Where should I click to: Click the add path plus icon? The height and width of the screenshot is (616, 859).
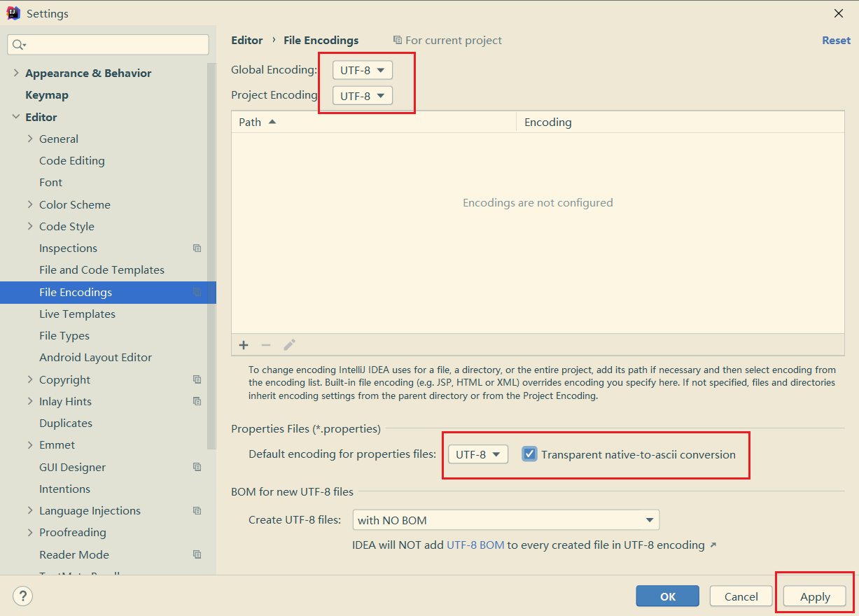click(244, 344)
